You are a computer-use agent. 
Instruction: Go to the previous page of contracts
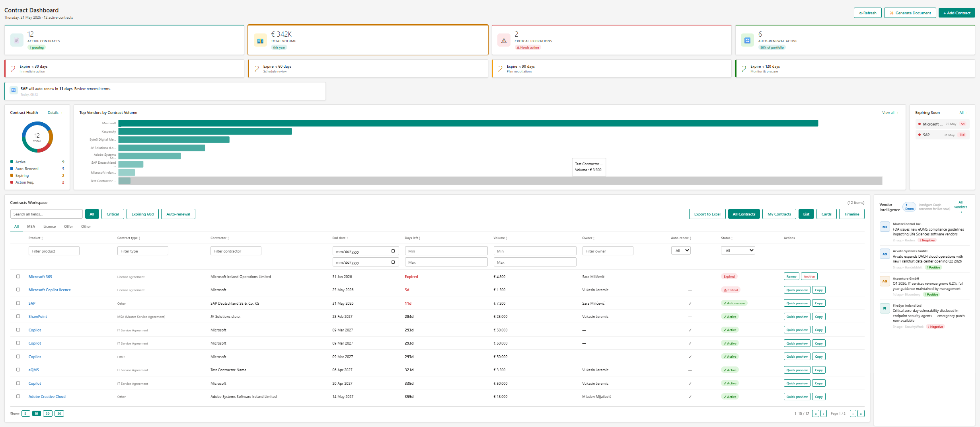pyautogui.click(x=824, y=413)
